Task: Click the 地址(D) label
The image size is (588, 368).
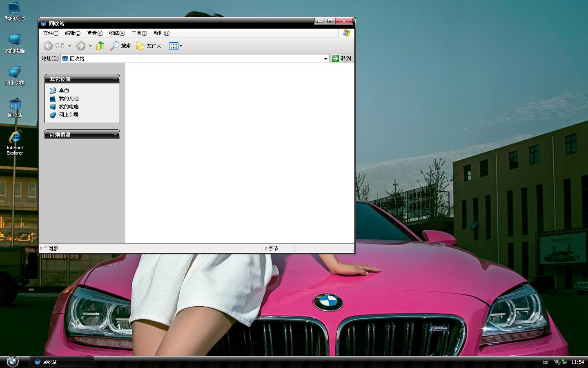Action: pos(49,58)
